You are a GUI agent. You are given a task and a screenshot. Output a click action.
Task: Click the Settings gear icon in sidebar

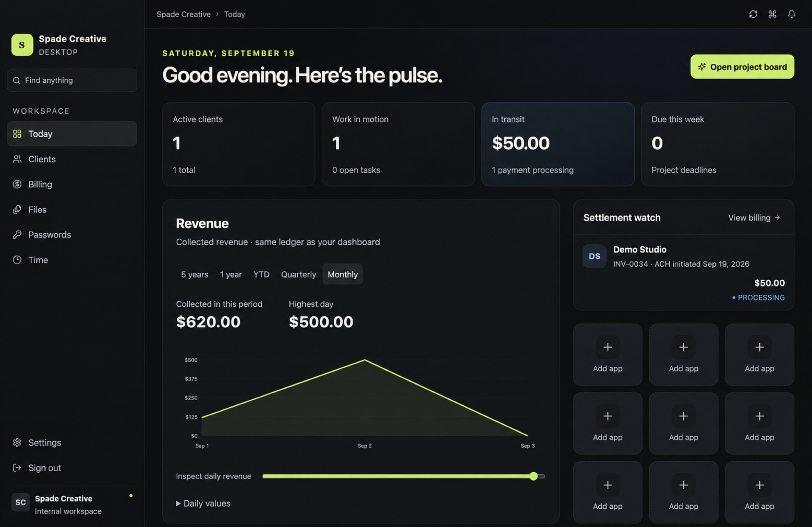17,442
